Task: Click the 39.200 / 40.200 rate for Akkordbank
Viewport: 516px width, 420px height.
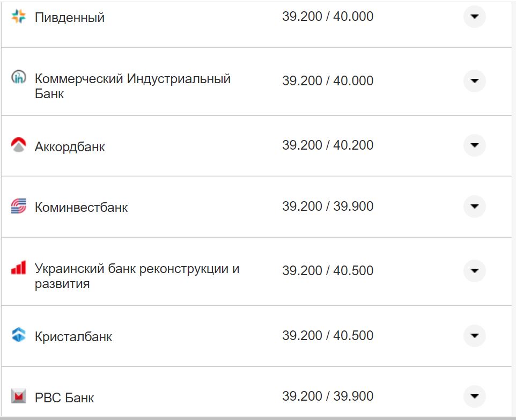Action: point(328,145)
